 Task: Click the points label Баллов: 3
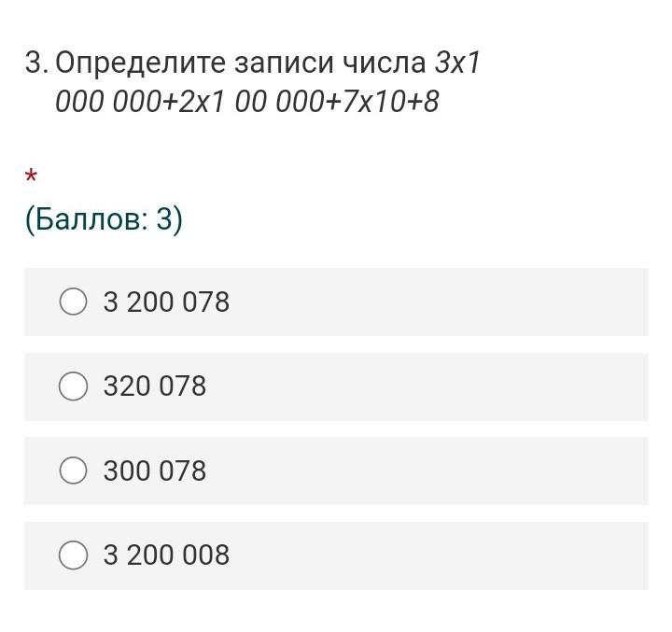coord(104,219)
